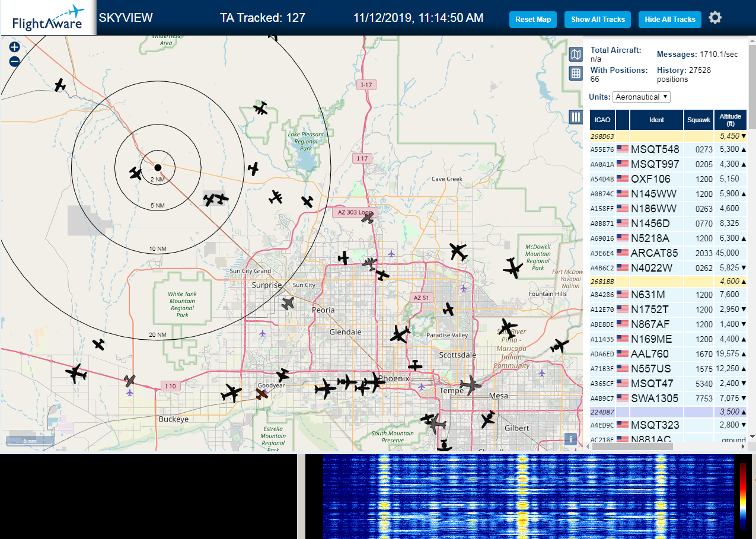The width and height of the screenshot is (756, 539).
Task: Open the Units dropdown showing Aeronautical
Action: [x=641, y=97]
